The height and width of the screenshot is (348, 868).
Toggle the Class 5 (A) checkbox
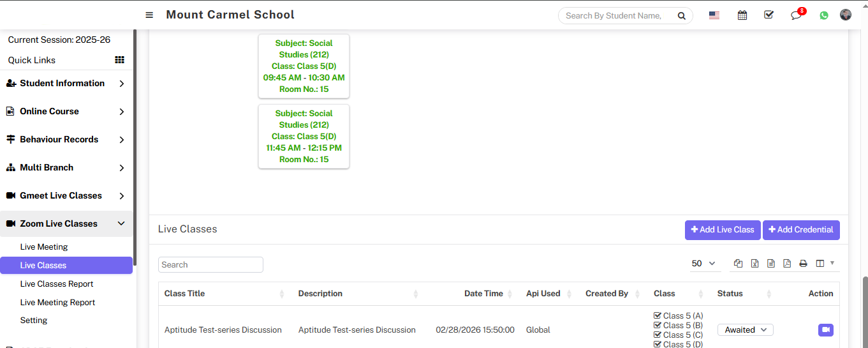click(x=658, y=315)
